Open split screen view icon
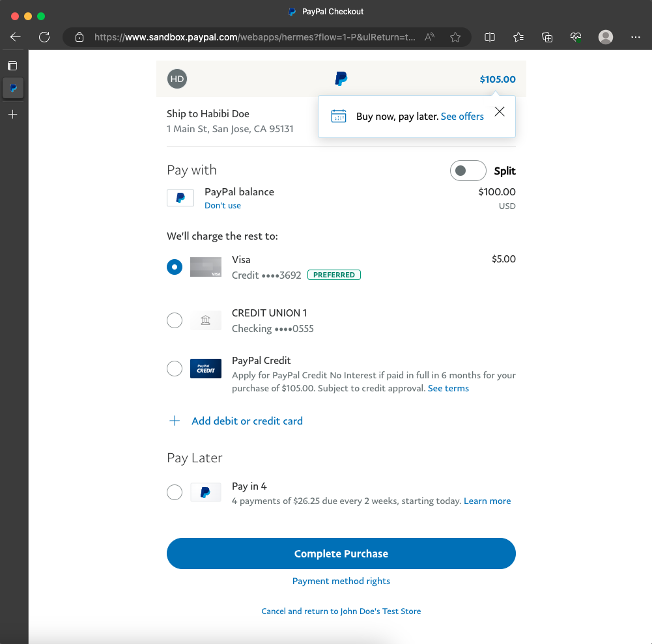The image size is (652, 644). 490,37
